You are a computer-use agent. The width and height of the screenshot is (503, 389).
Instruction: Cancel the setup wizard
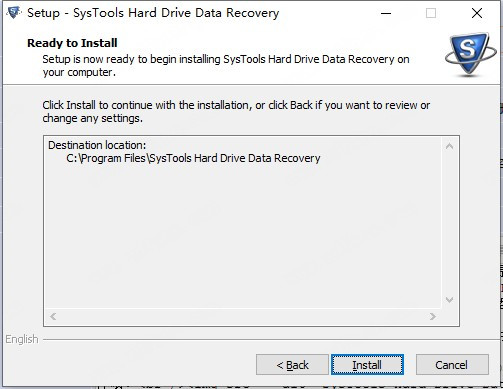pyautogui.click(x=452, y=365)
